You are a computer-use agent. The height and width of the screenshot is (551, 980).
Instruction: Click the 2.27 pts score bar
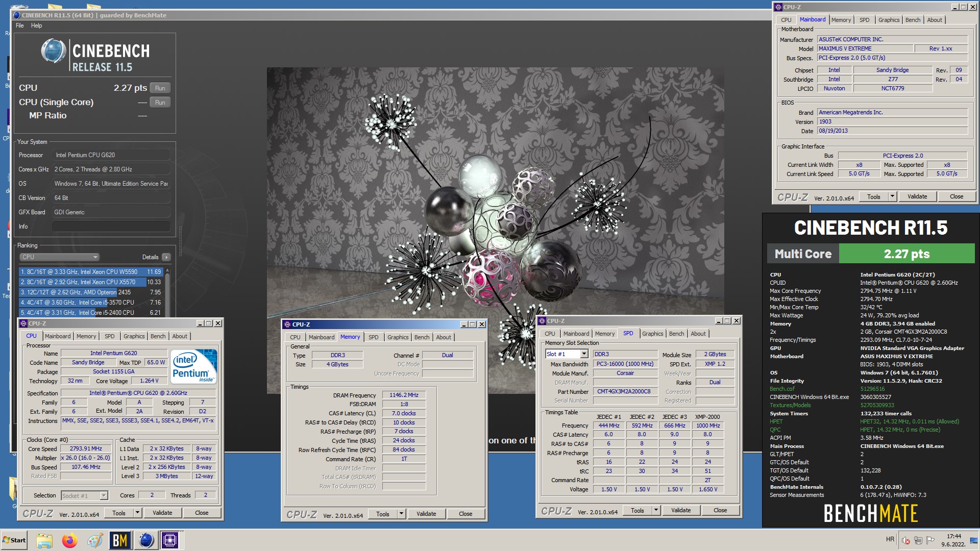pos(906,254)
